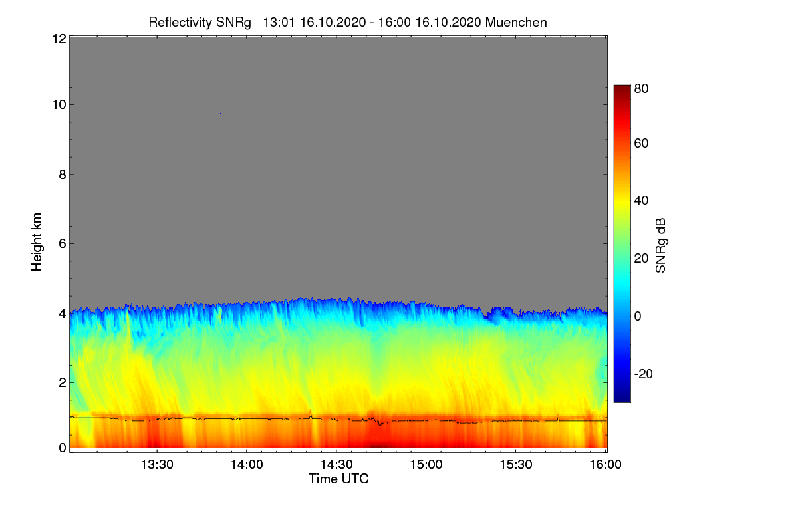Click the colorbar value '60'
The image size is (798, 532).
(642, 144)
